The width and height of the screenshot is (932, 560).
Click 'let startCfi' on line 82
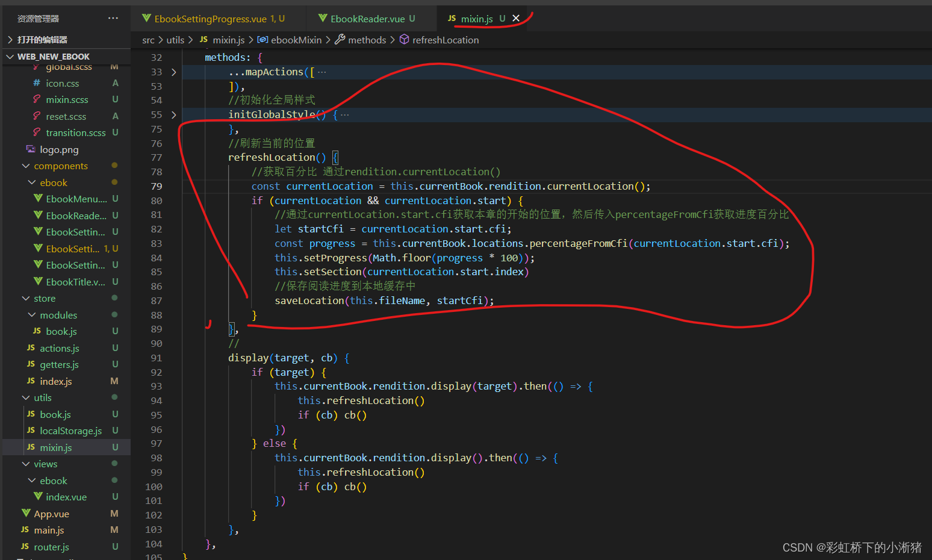[x=309, y=229]
